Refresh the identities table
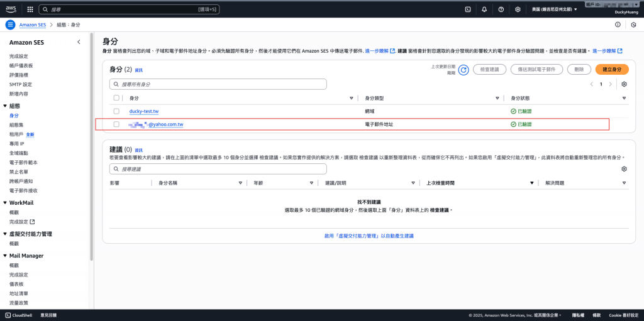Screen dimensions: 644x321 pyautogui.click(x=464, y=70)
